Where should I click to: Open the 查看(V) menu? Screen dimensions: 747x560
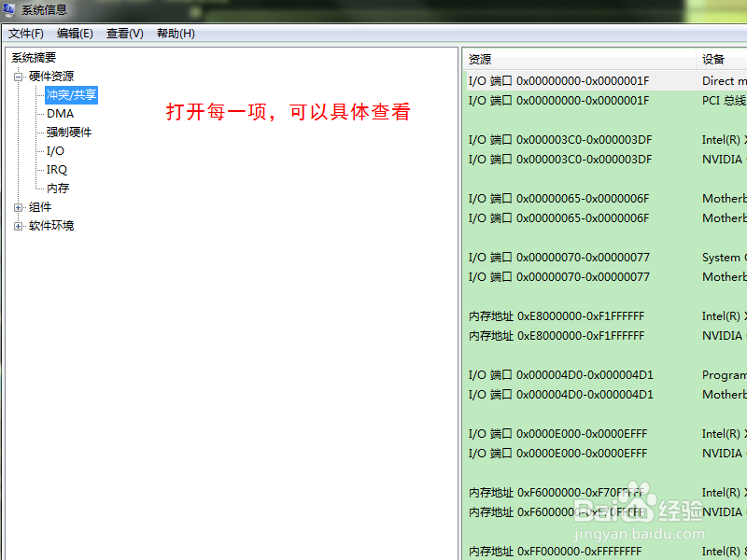[124, 33]
